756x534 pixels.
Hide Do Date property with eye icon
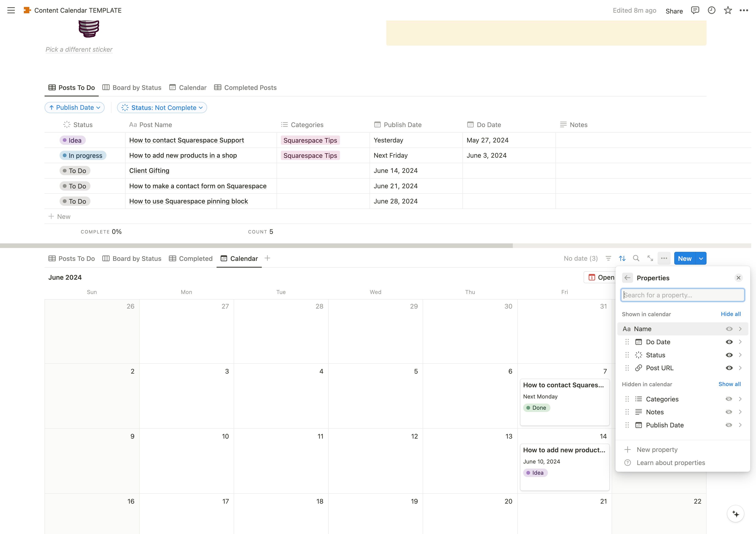729,342
